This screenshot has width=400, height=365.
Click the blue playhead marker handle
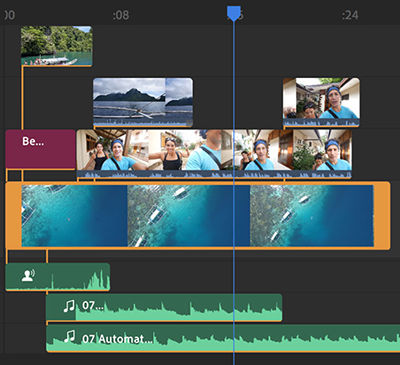pyautogui.click(x=234, y=13)
